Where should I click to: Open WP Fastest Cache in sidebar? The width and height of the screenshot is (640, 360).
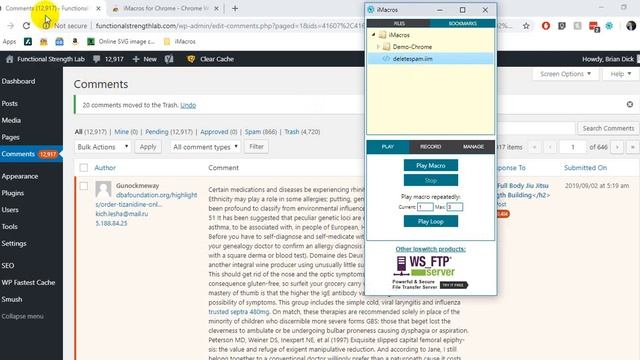click(28, 282)
